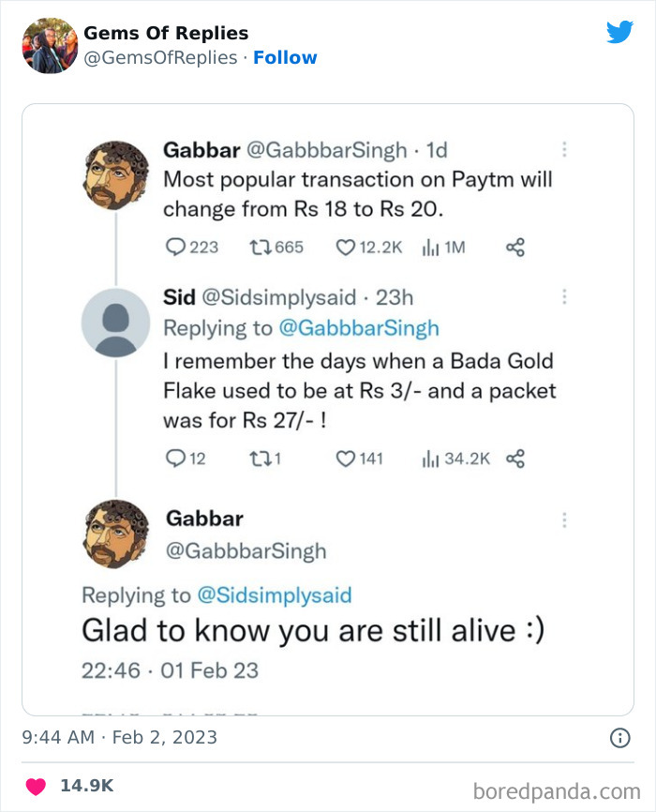This screenshot has height=812, width=656.
Task: Open more options on Gabbar's first tweet
Action: click(564, 149)
